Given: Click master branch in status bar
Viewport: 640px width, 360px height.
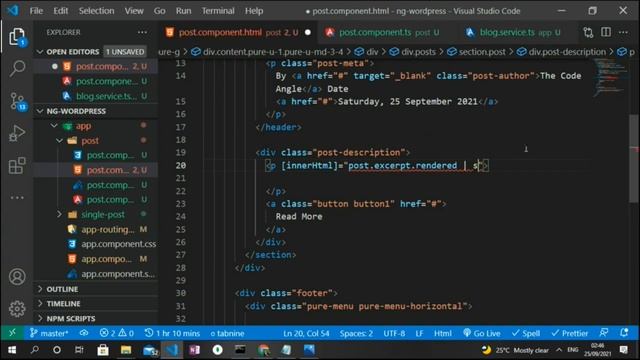Looking at the screenshot, I should click(49, 333).
